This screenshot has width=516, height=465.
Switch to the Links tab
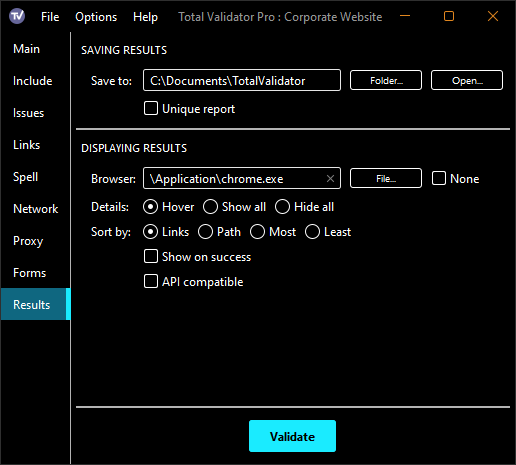[x=35, y=145]
